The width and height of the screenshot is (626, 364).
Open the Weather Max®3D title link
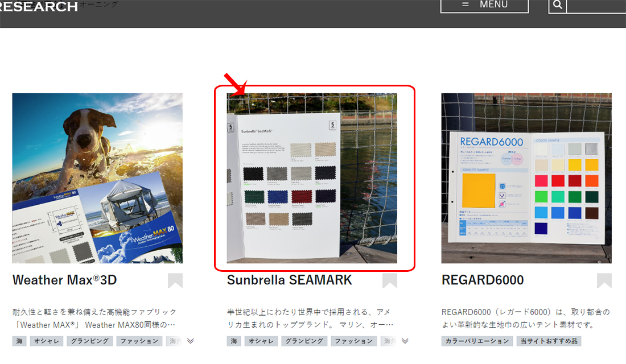coord(65,280)
